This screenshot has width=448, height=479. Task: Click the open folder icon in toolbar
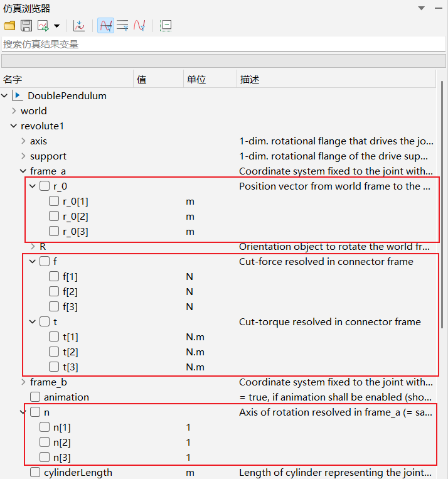click(9, 26)
